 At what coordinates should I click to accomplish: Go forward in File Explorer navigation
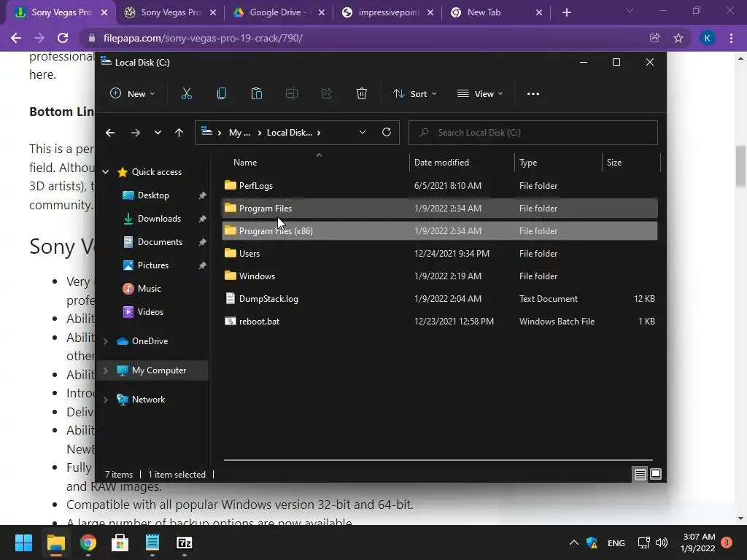(x=135, y=133)
